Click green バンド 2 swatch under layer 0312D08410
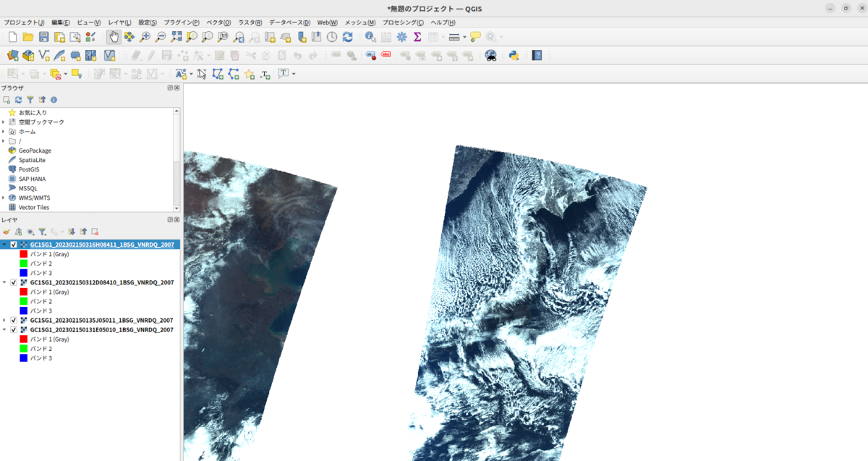 [24, 301]
